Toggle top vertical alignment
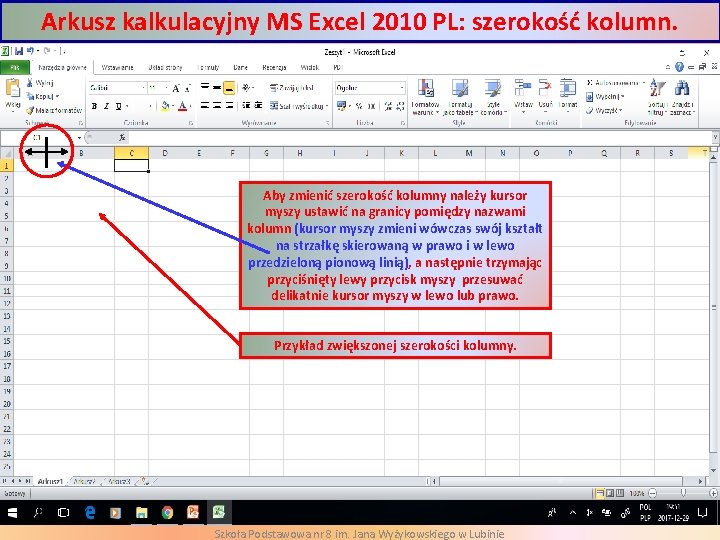Viewport: 720px width, 540px height. tap(205, 87)
